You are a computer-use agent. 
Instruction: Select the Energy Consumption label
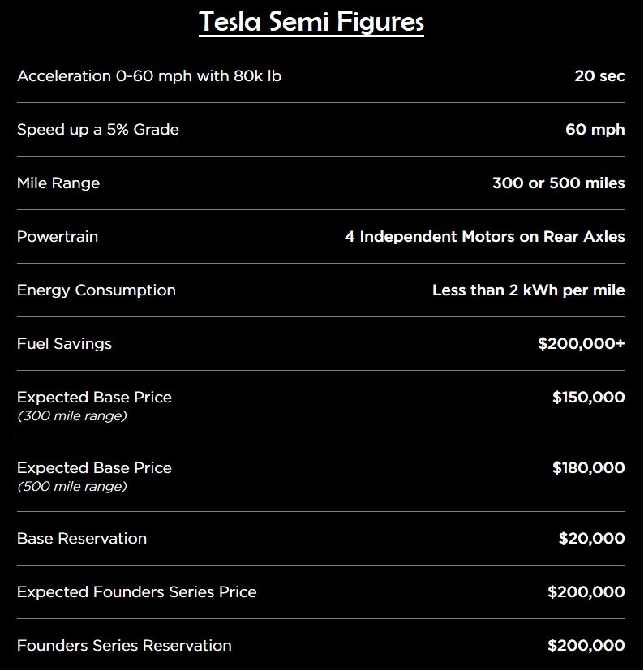pos(97,290)
